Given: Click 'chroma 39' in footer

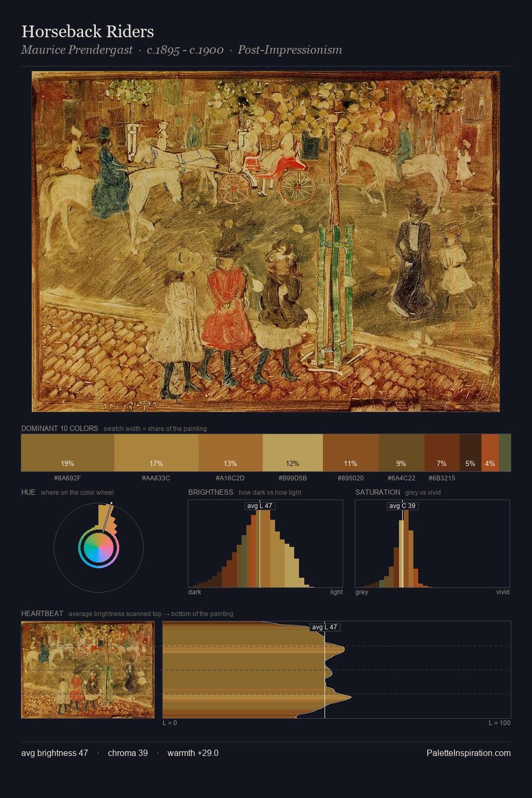Looking at the screenshot, I should click(128, 753).
